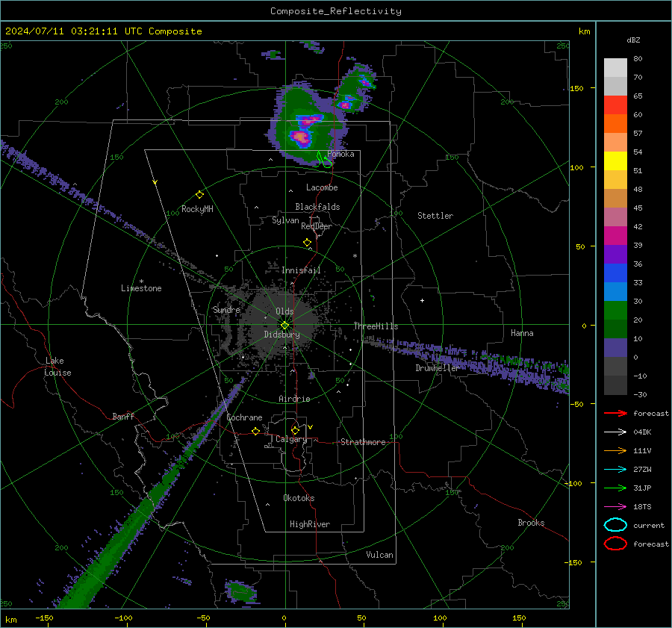Select yellow diamond marker above RockyMH
Viewport: 672px width, 628px height.
[199, 195]
